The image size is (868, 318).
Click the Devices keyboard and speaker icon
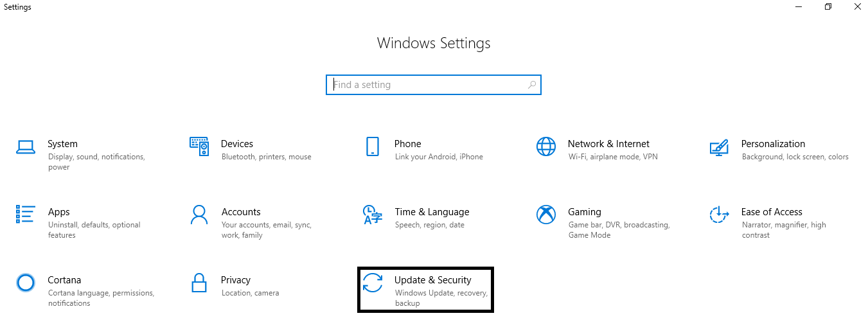click(x=199, y=146)
